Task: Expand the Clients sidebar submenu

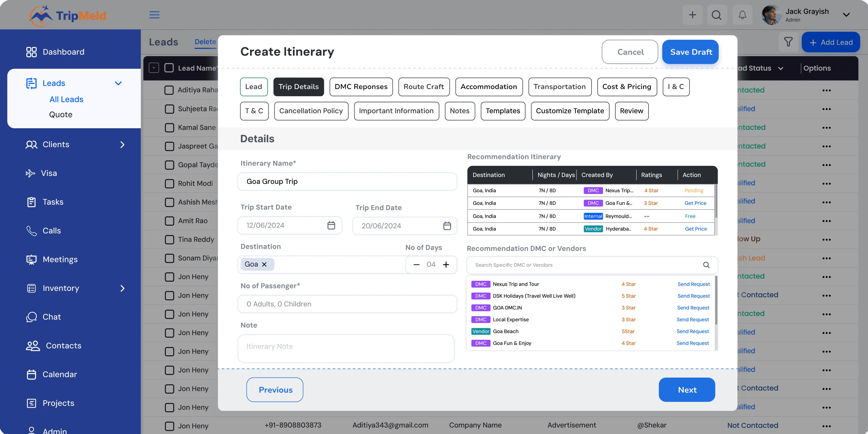Action: click(x=122, y=145)
